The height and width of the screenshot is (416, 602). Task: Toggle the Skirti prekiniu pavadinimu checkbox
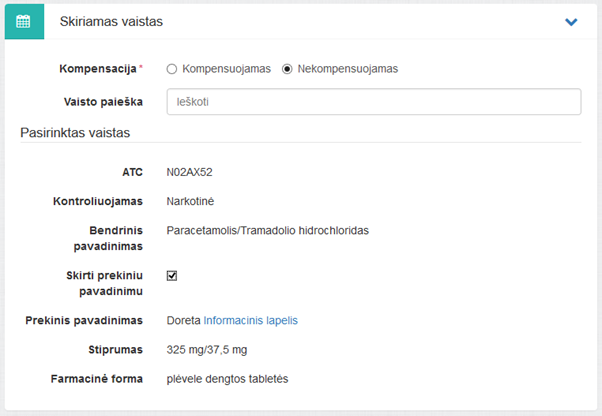(x=172, y=275)
